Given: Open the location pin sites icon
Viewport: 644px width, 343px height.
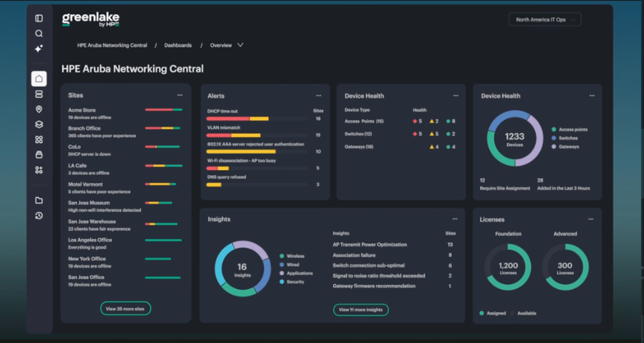Looking at the screenshot, I should pyautogui.click(x=39, y=109).
